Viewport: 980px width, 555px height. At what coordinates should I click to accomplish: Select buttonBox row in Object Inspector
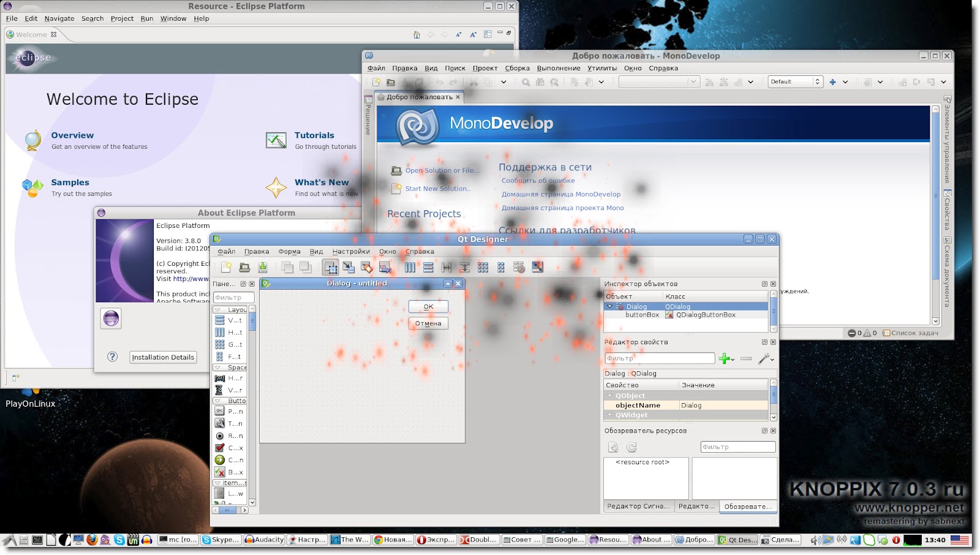tap(686, 315)
